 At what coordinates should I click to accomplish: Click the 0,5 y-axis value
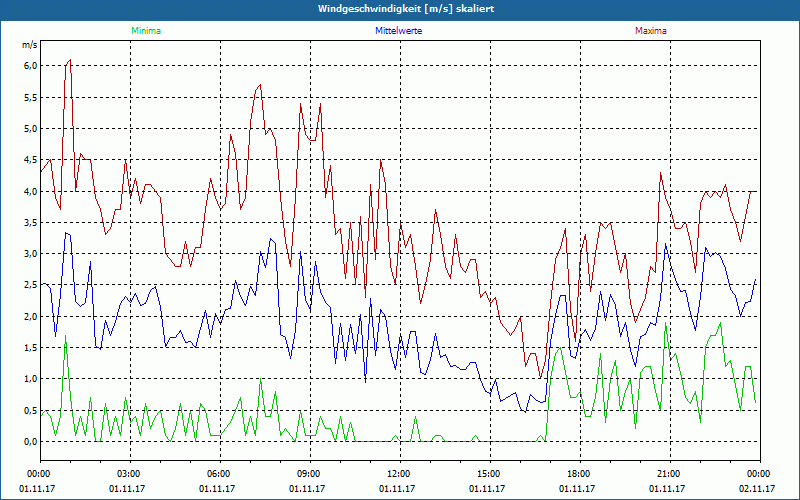click(x=31, y=411)
